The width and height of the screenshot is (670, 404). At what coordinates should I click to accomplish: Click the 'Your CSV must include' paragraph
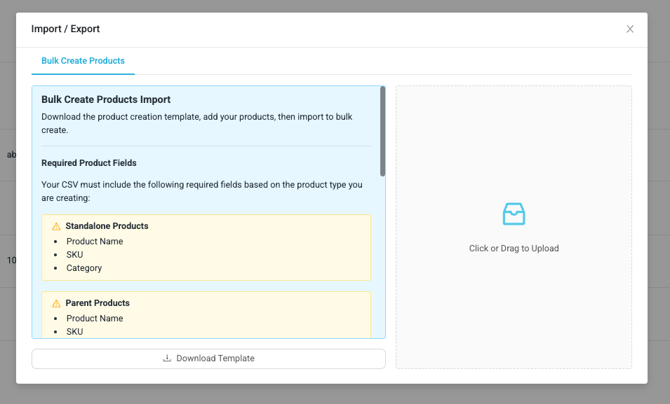click(x=202, y=191)
